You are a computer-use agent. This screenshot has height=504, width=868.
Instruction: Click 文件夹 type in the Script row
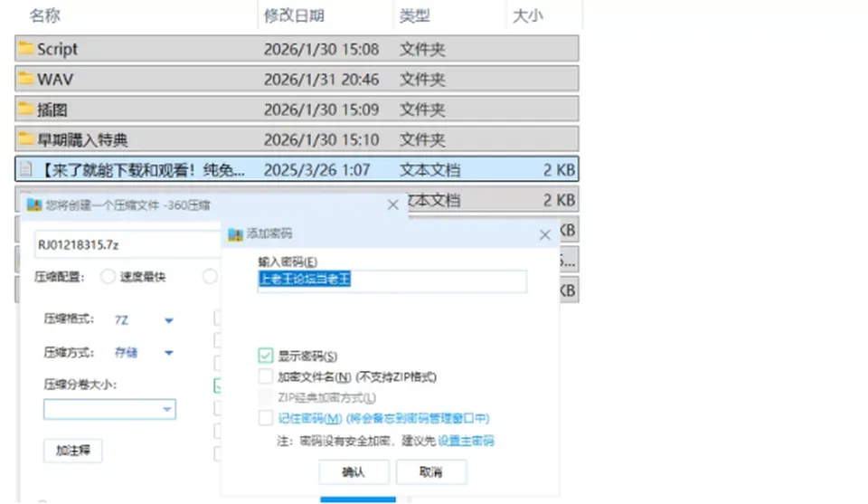422,49
